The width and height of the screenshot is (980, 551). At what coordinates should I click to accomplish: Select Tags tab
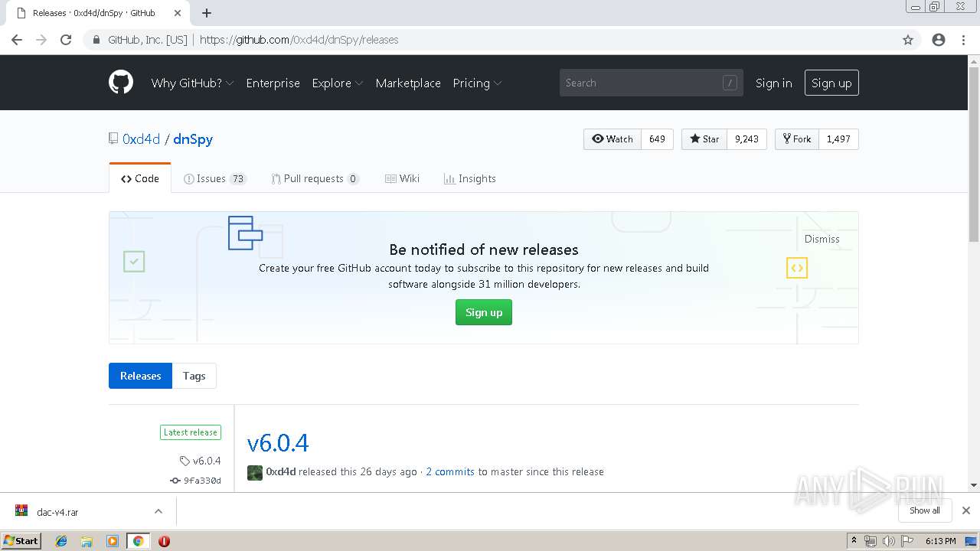coord(194,376)
